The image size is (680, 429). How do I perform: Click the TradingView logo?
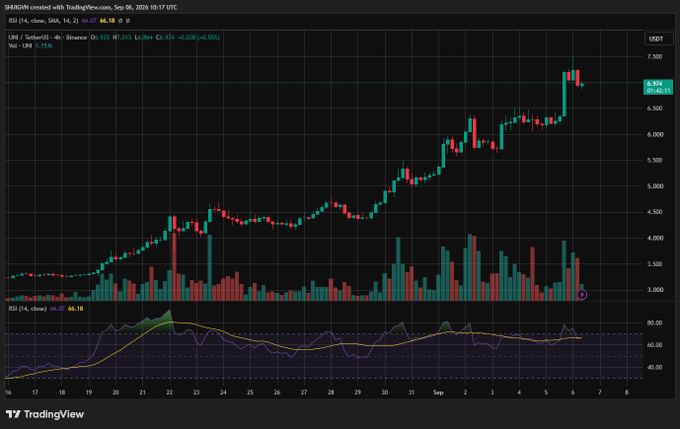tap(45, 414)
